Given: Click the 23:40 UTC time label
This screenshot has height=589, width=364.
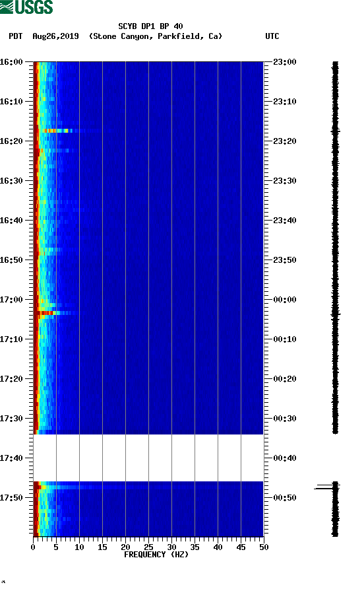Looking at the screenshot, I should pos(284,221).
